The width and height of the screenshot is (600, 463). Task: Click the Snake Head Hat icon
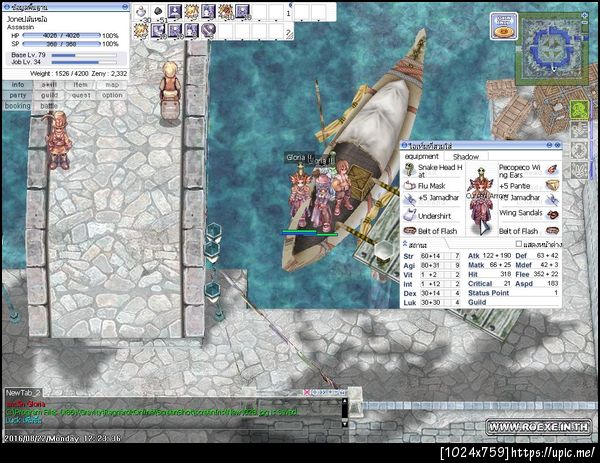point(410,170)
